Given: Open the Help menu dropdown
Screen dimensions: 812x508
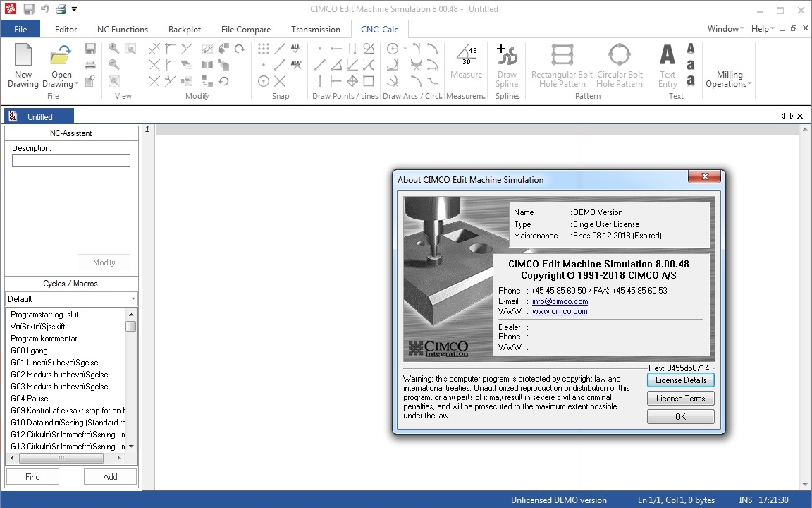Looking at the screenshot, I should [x=763, y=28].
